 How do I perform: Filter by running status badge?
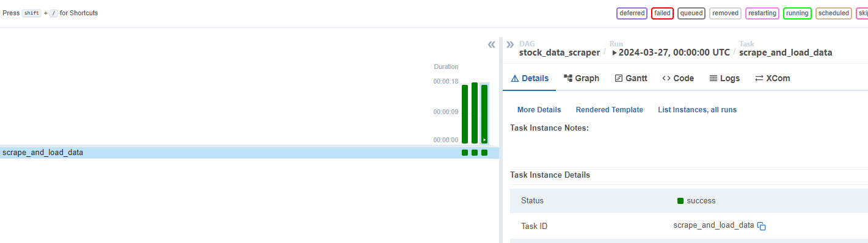pos(797,13)
